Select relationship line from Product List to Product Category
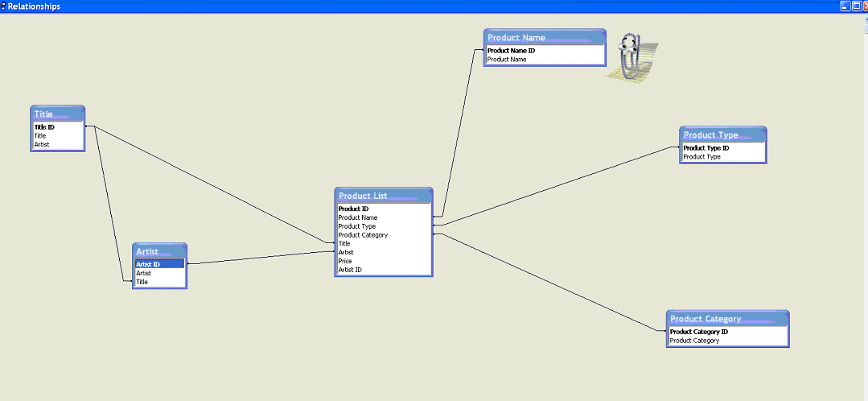The width and height of the screenshot is (868, 401). (x=549, y=281)
